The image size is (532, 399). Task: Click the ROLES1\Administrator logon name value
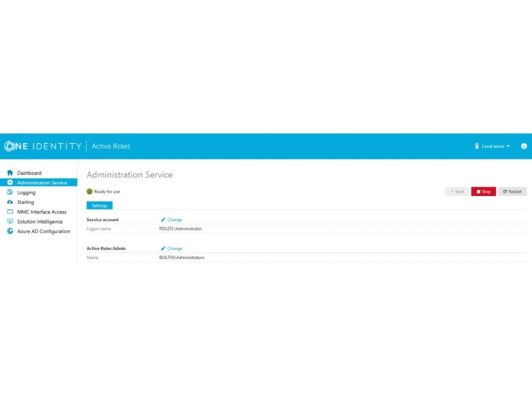coord(180,229)
